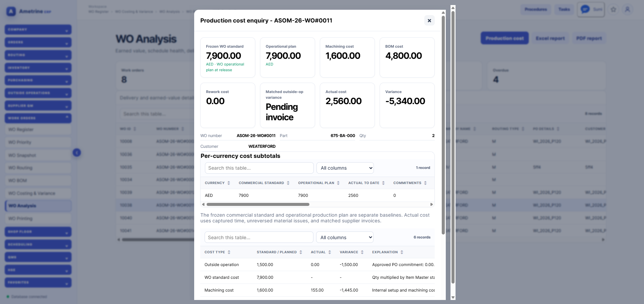Sort background table by PO DETAILS icon
The height and width of the screenshot is (304, 644).
[558, 129]
